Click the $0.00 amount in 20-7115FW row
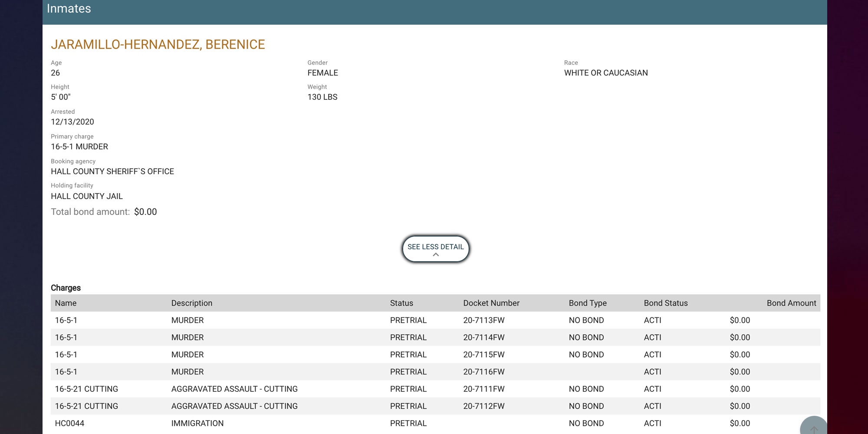Image resolution: width=868 pixels, height=434 pixels. pos(740,355)
